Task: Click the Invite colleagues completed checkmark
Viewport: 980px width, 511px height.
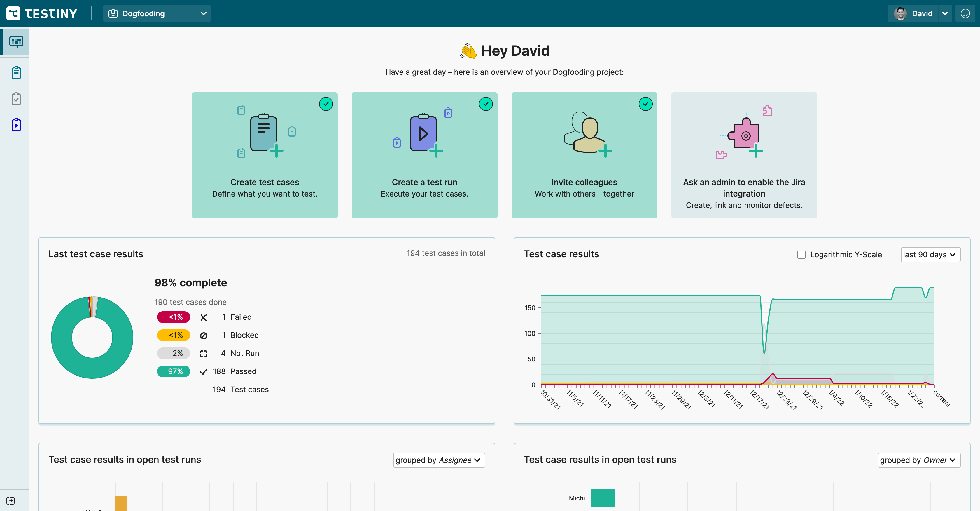Action: (645, 104)
